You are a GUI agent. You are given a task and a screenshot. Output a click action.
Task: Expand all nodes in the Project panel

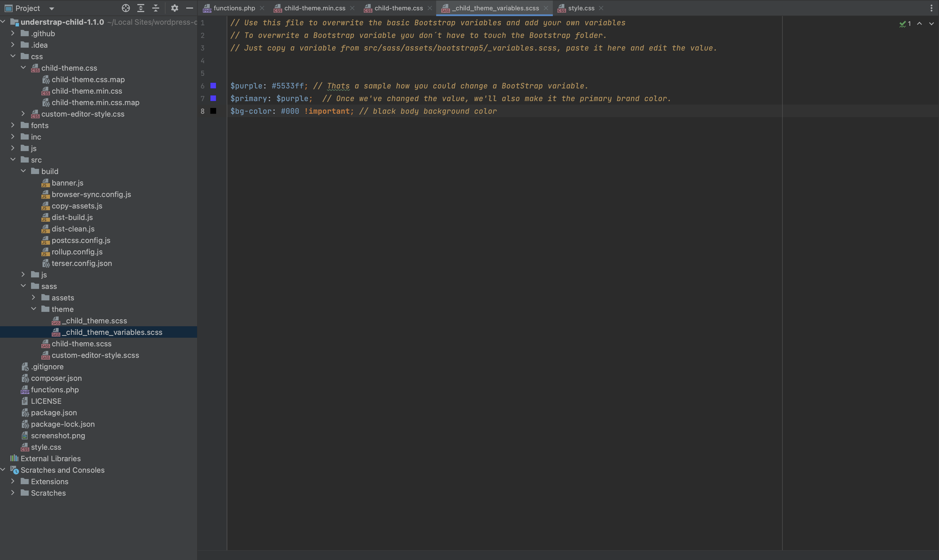[x=141, y=8]
